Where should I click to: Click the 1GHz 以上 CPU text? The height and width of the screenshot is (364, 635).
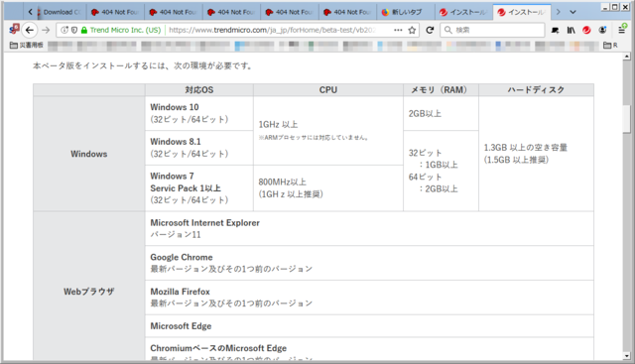(278, 125)
